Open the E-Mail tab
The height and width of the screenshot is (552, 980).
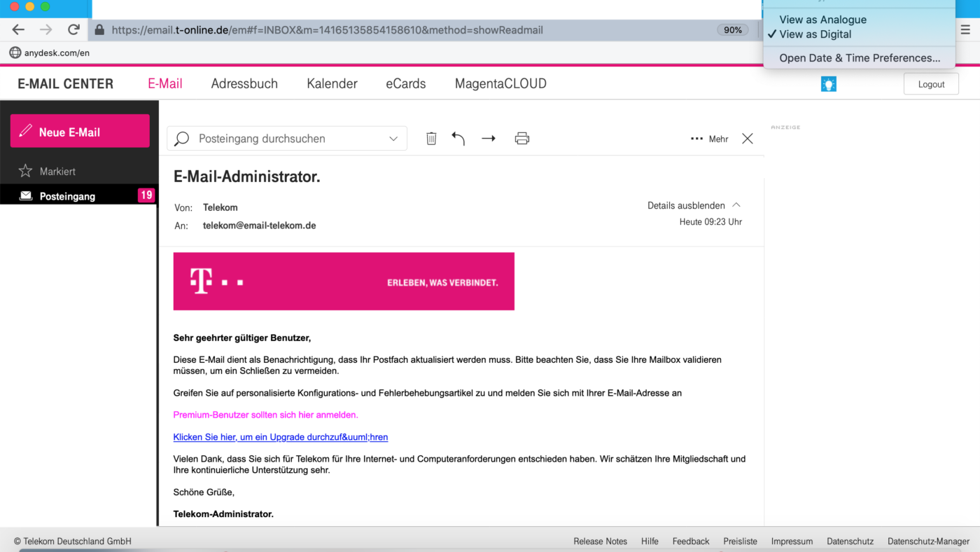click(x=165, y=83)
